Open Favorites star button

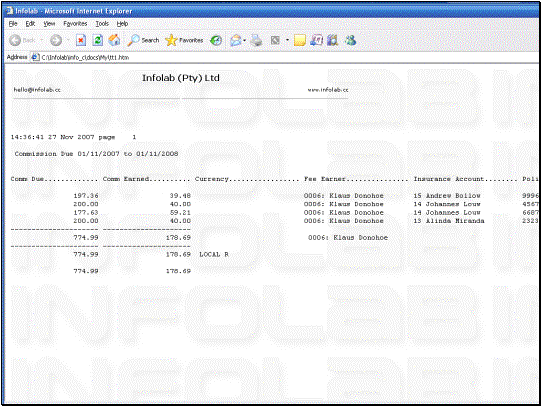pyautogui.click(x=184, y=40)
